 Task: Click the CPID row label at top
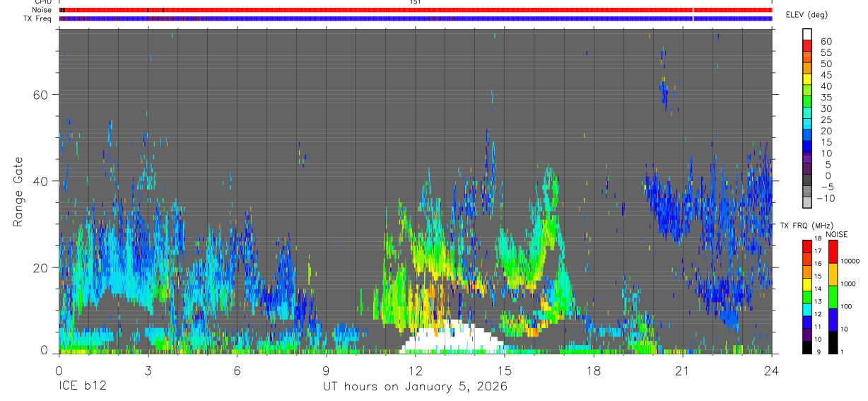[43, 2]
